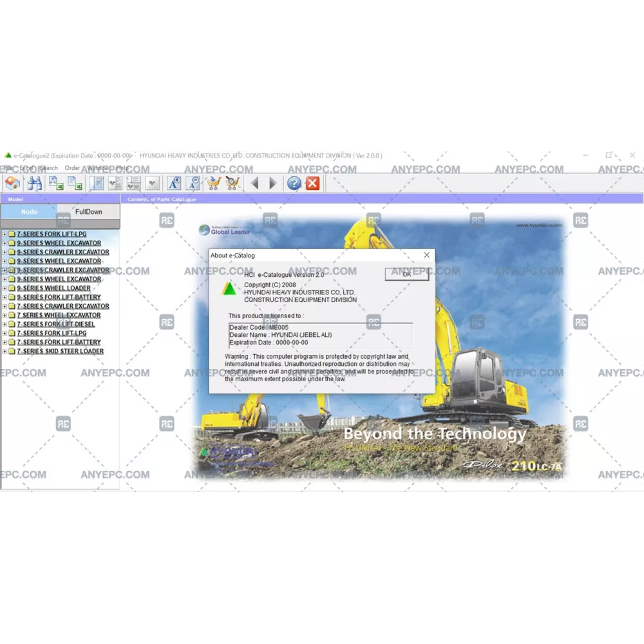Switch to the FullDown tab

pyautogui.click(x=88, y=212)
